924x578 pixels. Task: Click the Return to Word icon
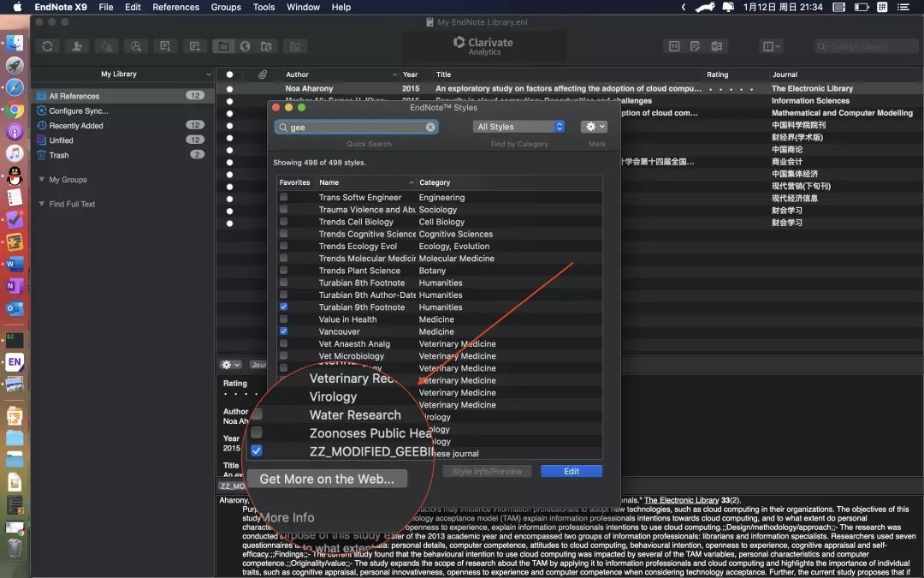pyautogui.click(x=717, y=46)
